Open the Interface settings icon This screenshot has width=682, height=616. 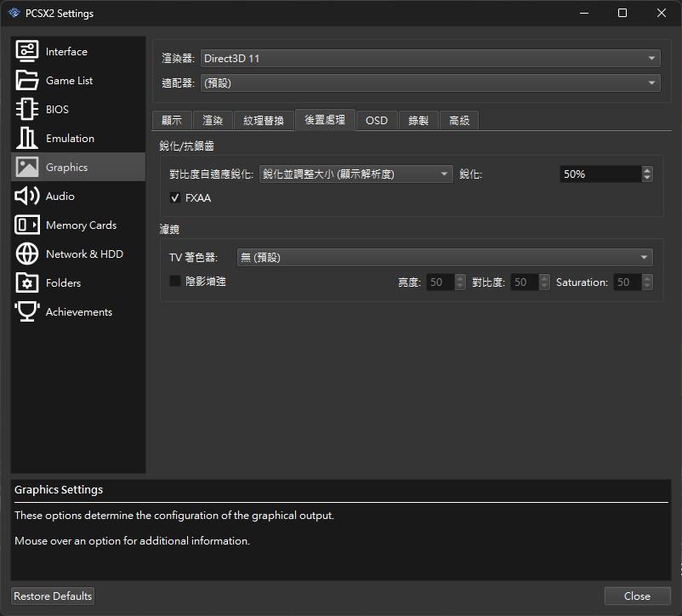coord(27,52)
